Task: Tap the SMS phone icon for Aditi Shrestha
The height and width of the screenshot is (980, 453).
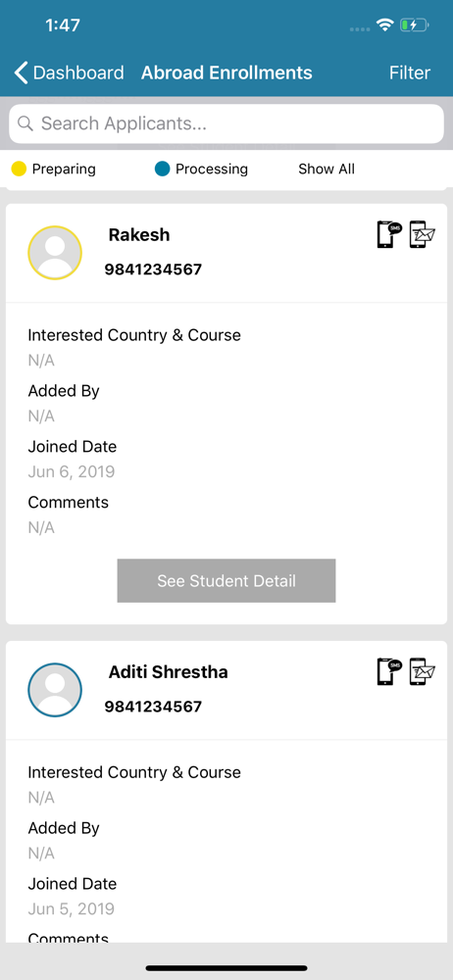Action: point(389,671)
